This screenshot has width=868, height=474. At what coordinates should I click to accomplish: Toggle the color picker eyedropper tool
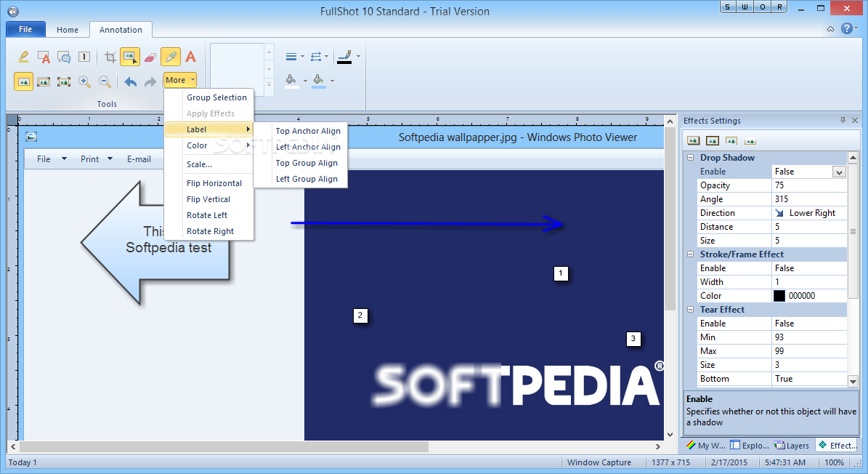[x=171, y=57]
